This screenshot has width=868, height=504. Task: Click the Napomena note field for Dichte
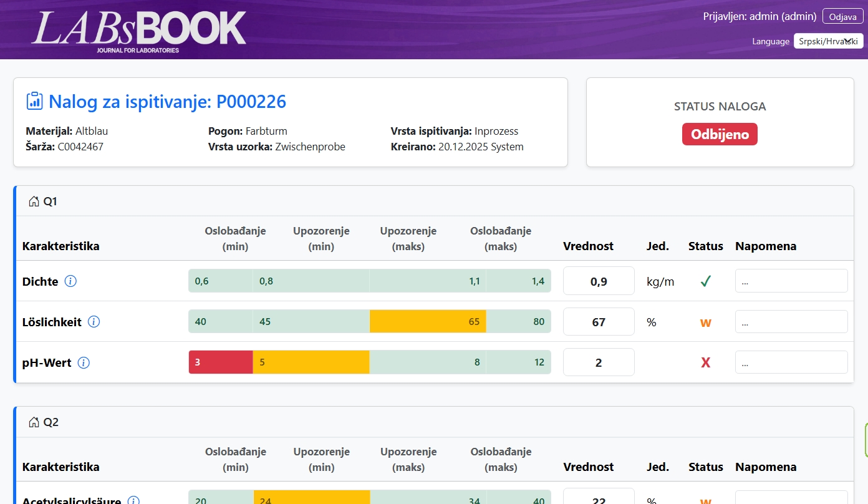tap(791, 281)
